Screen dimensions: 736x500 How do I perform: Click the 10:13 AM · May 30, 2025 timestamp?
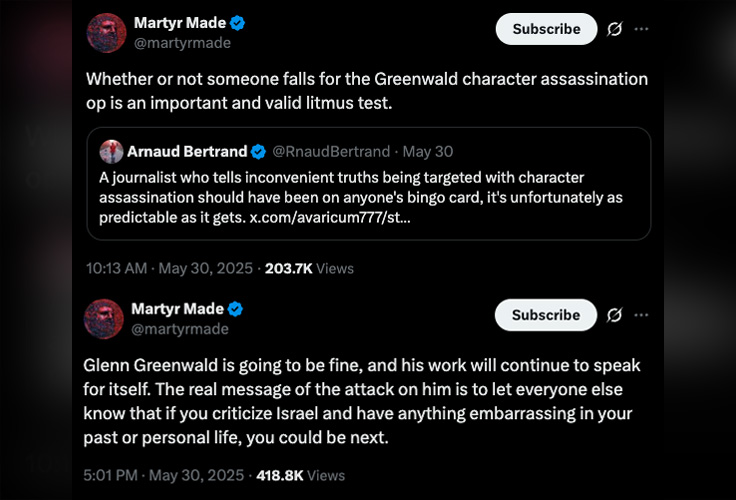pos(170,268)
